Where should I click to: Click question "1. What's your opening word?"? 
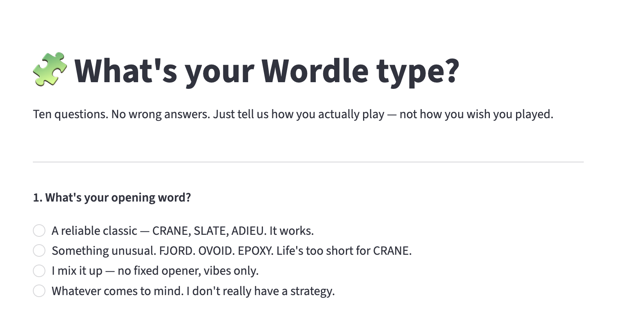tap(112, 198)
